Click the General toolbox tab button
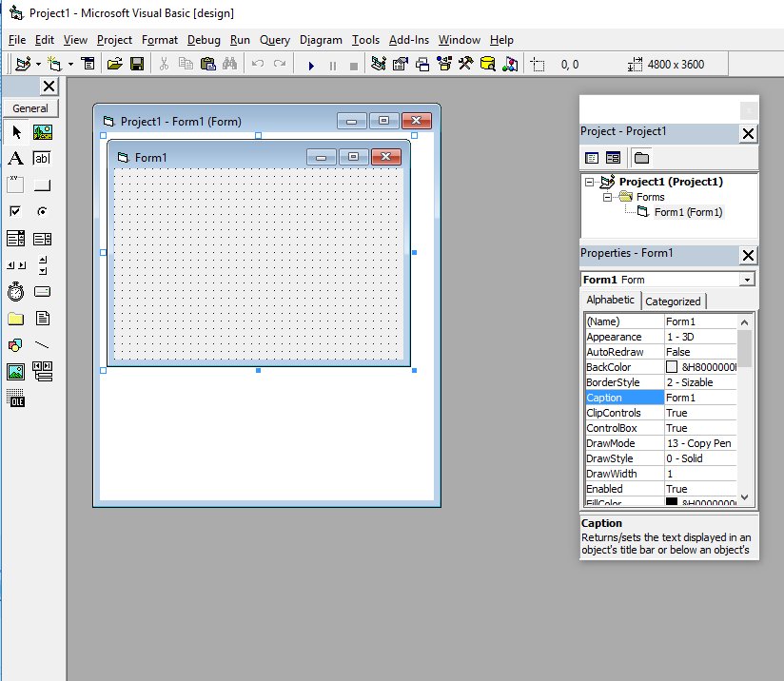The width and height of the screenshot is (784, 681). click(x=30, y=108)
